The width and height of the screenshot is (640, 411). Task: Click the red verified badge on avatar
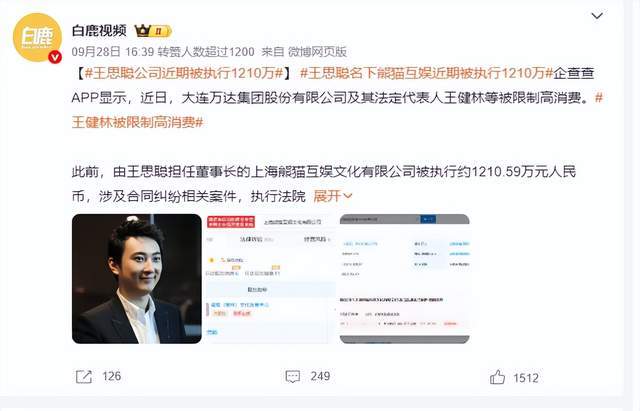click(55, 57)
